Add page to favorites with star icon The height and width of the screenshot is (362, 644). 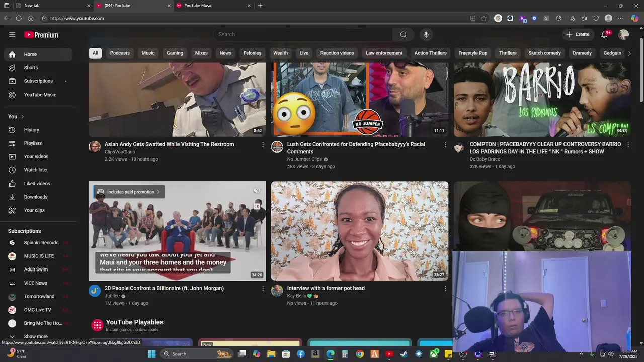(x=484, y=18)
